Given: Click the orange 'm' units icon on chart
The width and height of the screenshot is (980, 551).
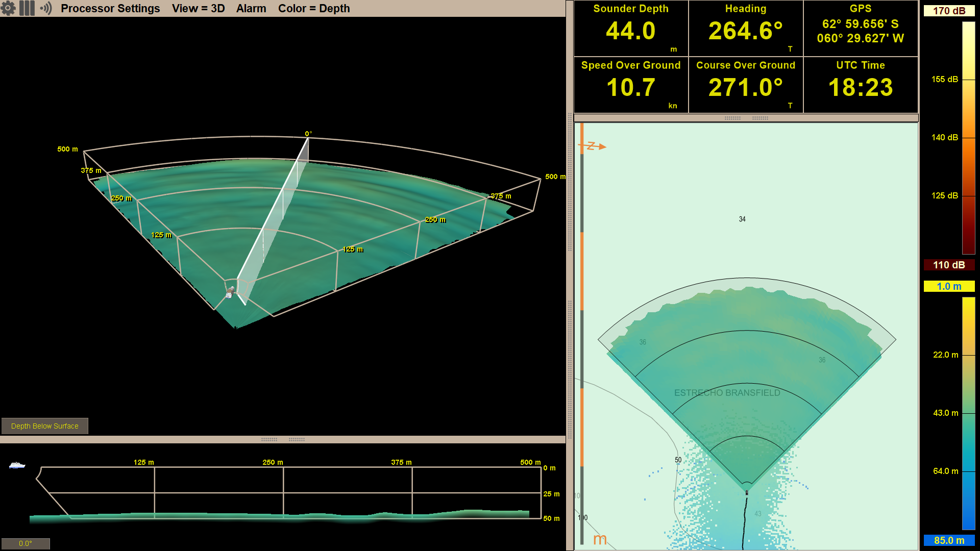Looking at the screenshot, I should [x=600, y=539].
